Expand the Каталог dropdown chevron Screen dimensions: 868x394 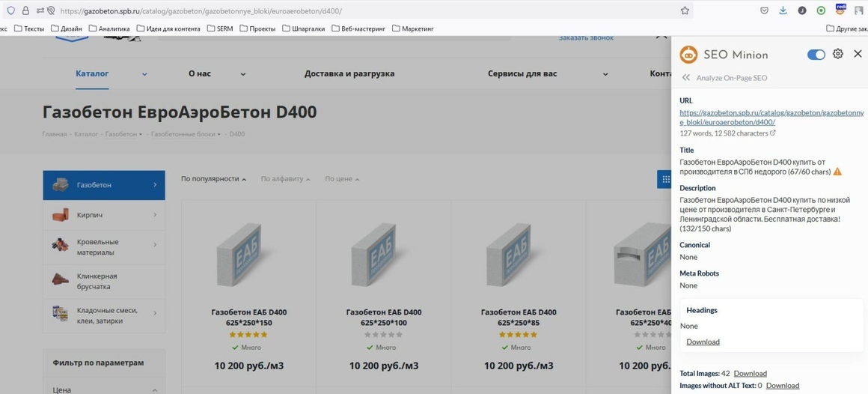(144, 73)
